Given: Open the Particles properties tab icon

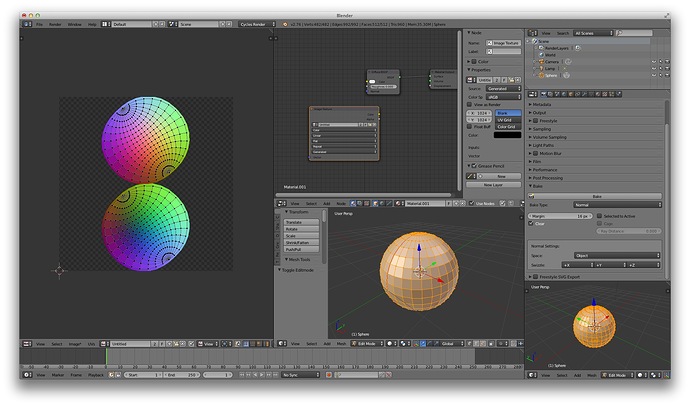Looking at the screenshot, I should 611,94.
